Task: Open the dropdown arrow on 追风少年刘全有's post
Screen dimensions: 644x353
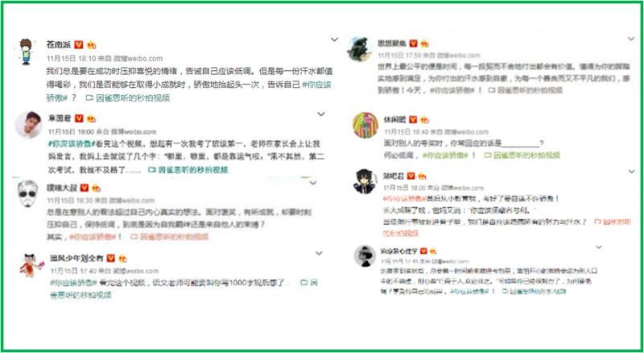Action: [x=319, y=253]
